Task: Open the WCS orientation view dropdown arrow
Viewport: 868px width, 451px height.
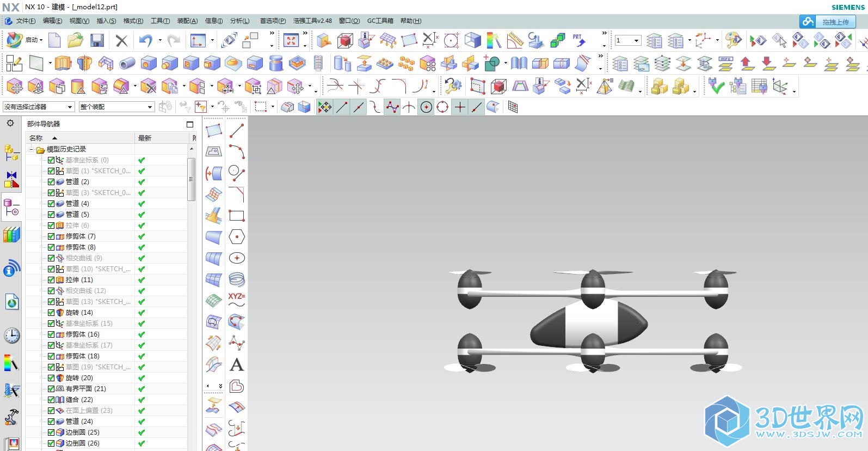Action: pyautogui.click(x=212, y=40)
